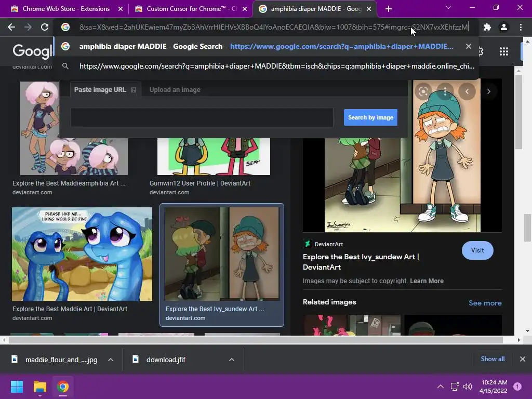
Task: Click the DeviantArt source label in preview
Action: (x=328, y=244)
